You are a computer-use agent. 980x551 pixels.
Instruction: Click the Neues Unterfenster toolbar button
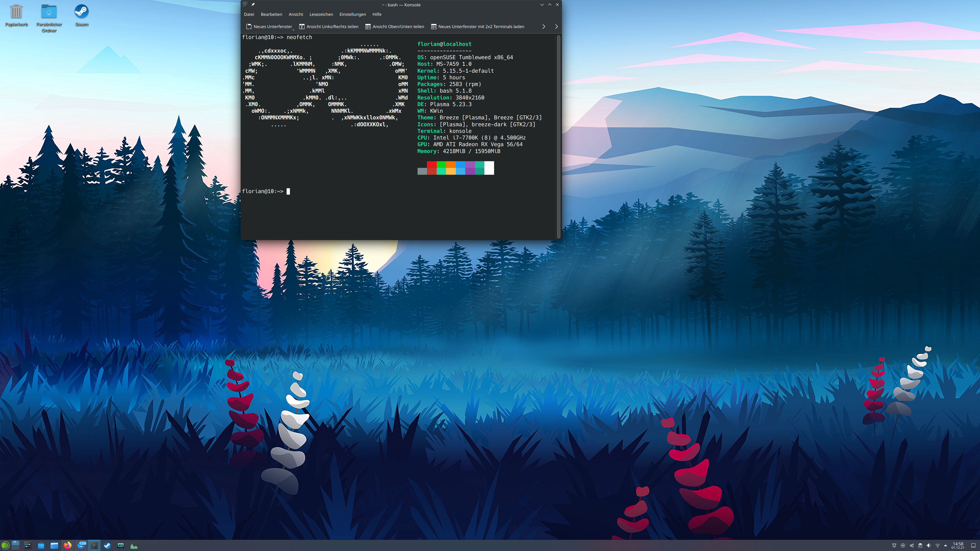coord(269,27)
